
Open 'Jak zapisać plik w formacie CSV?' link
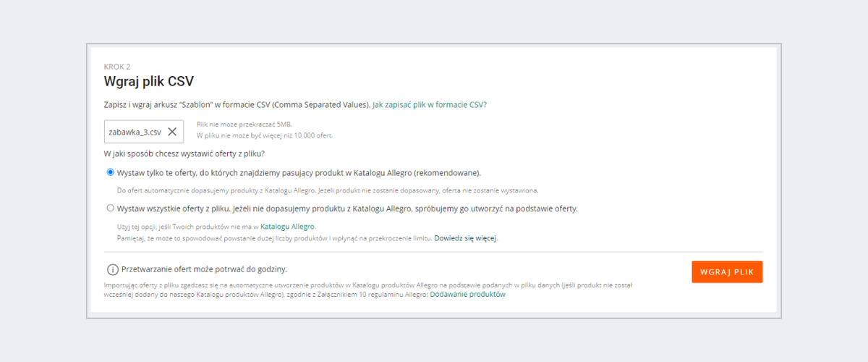pos(430,104)
